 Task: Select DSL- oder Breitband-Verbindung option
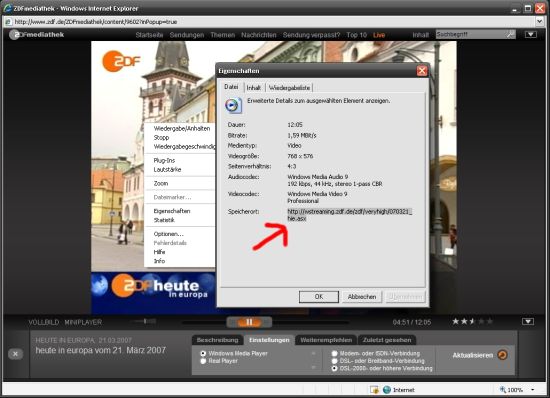[335, 361]
